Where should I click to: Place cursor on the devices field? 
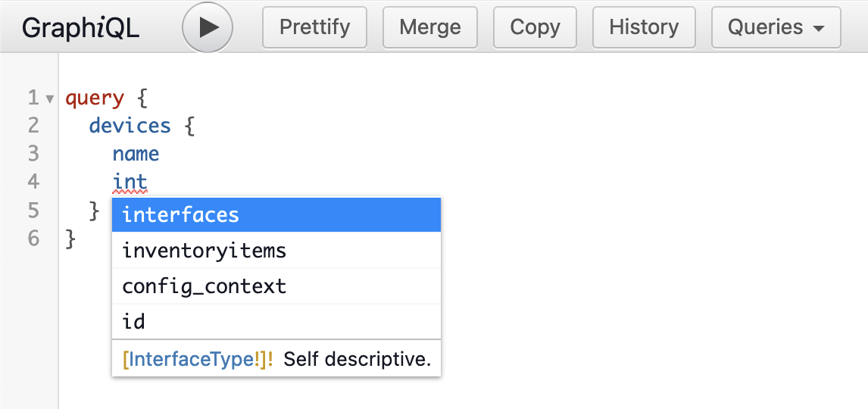pyautogui.click(x=130, y=126)
